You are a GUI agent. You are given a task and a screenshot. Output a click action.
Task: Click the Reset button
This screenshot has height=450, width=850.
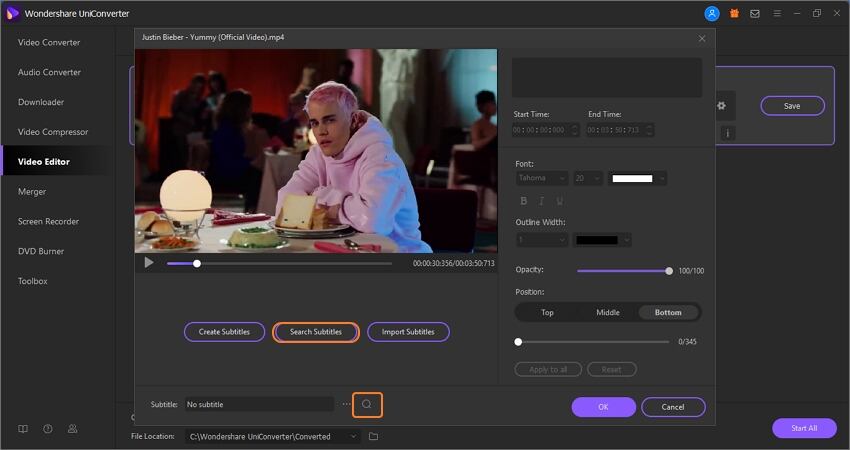(x=611, y=369)
